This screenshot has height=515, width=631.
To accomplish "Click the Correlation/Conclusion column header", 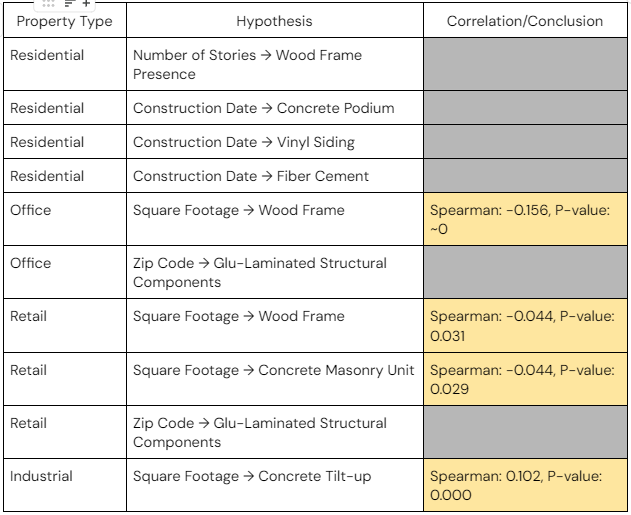I will [x=524, y=21].
